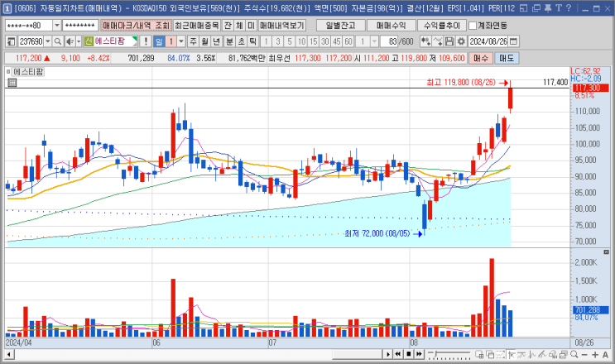Switch chart to 주 weekly period
The height and width of the screenshot is (364, 615).
pyautogui.click(x=193, y=41)
